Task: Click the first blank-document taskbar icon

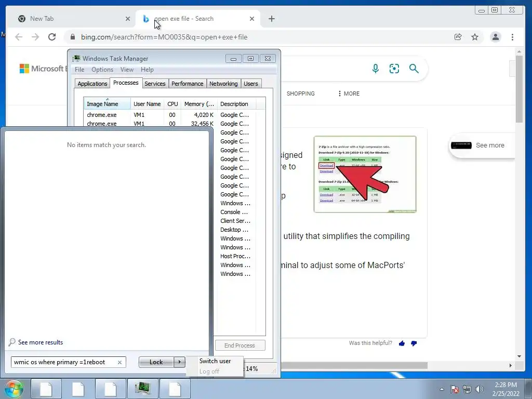Action: click(46, 389)
